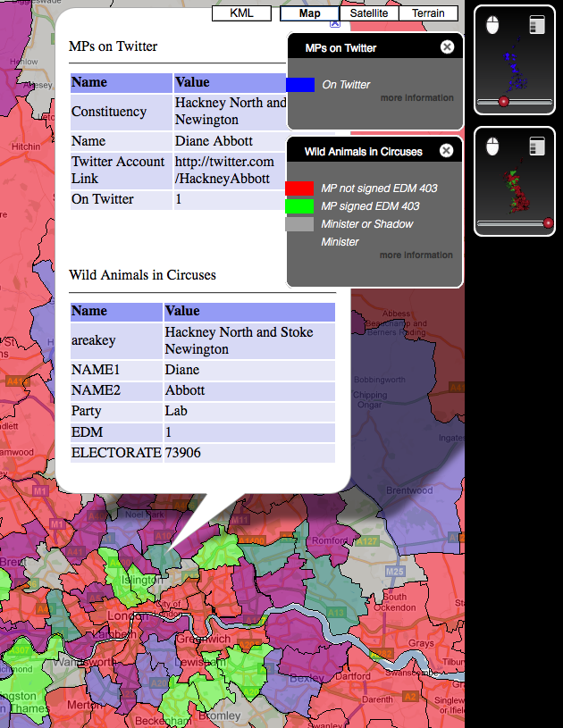Viewport: 563px width, 728px height.
Task: Switch to Terrain map view
Action: (428, 13)
